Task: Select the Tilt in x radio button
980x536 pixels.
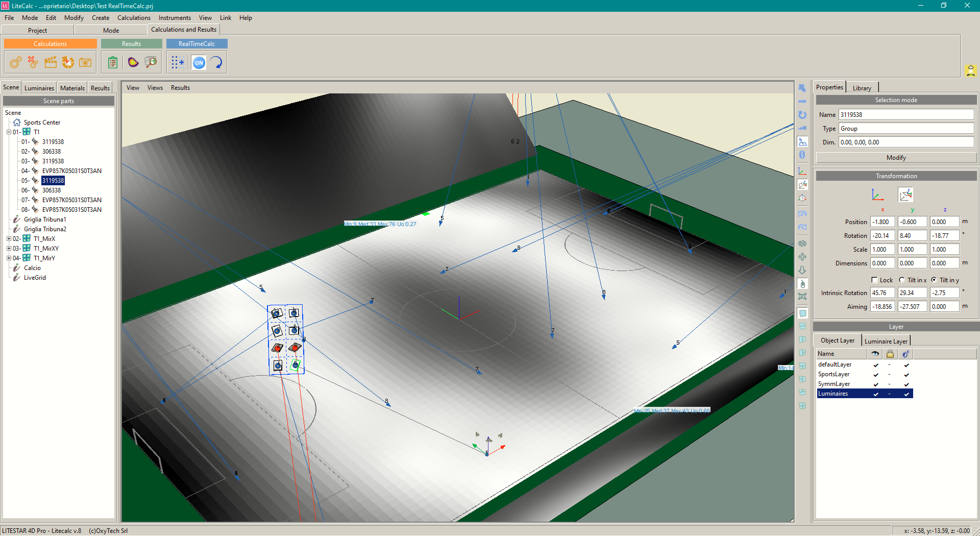Action: [x=902, y=280]
